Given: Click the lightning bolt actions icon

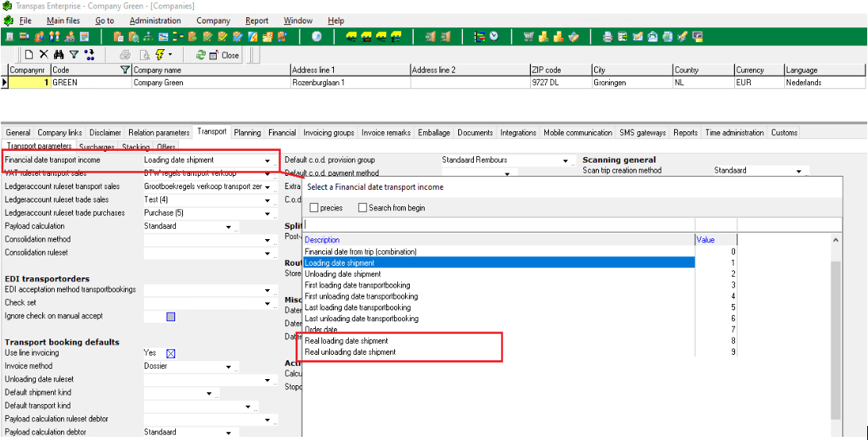Looking at the screenshot, I should tap(160, 55).
